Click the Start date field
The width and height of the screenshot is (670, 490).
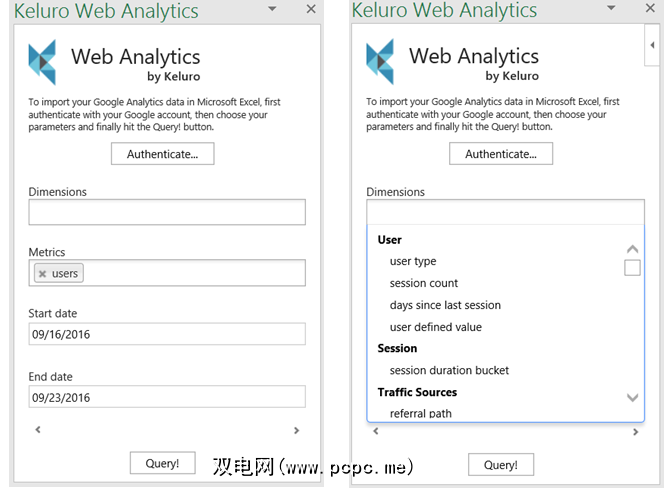(166, 334)
